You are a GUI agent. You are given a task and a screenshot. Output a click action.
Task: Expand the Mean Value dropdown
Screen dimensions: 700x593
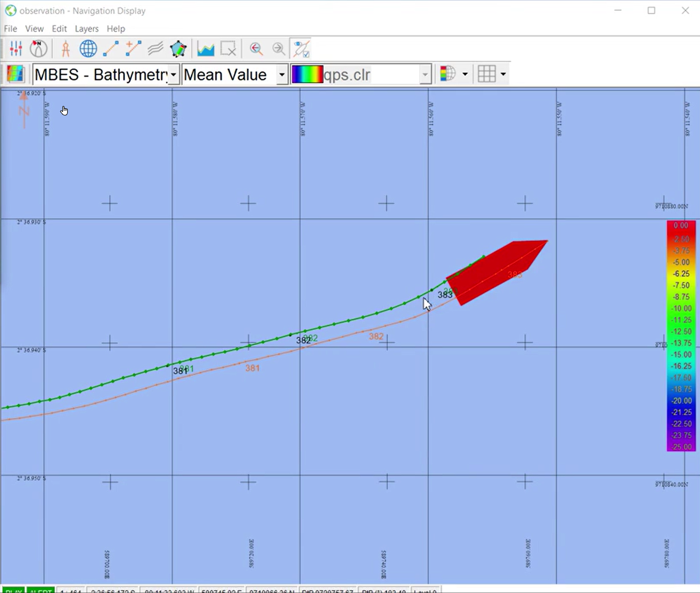[282, 74]
